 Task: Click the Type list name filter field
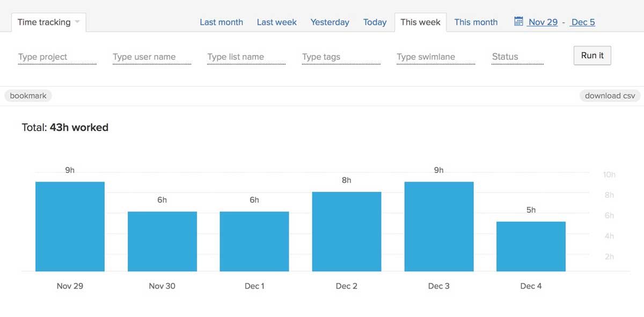tap(245, 56)
